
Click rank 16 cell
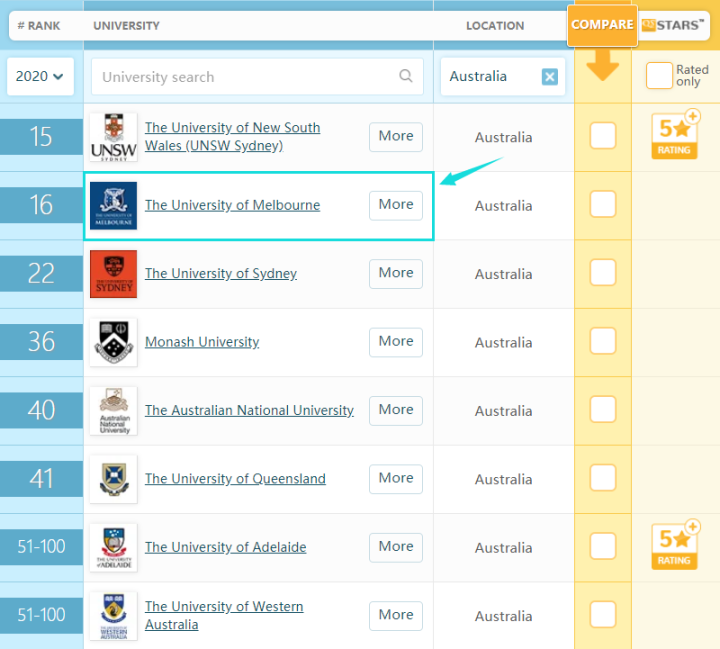tap(41, 205)
